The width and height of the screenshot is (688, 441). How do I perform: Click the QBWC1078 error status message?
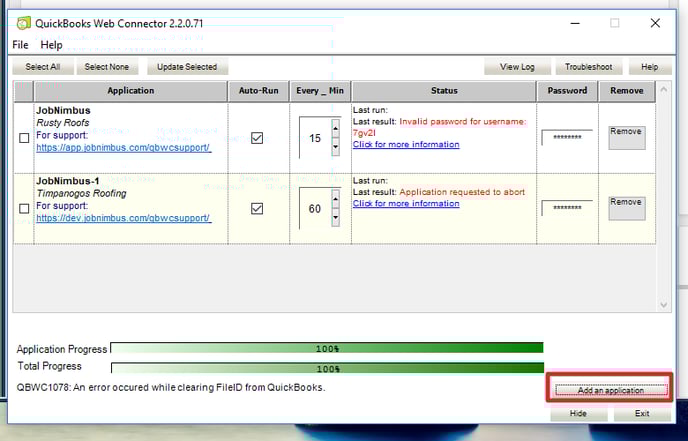tap(171, 387)
